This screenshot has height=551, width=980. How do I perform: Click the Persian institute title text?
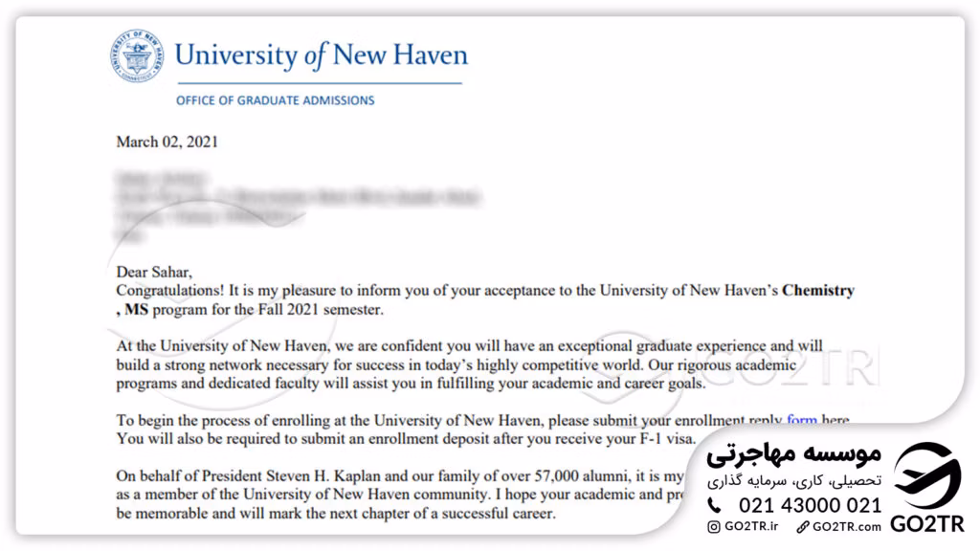click(793, 453)
